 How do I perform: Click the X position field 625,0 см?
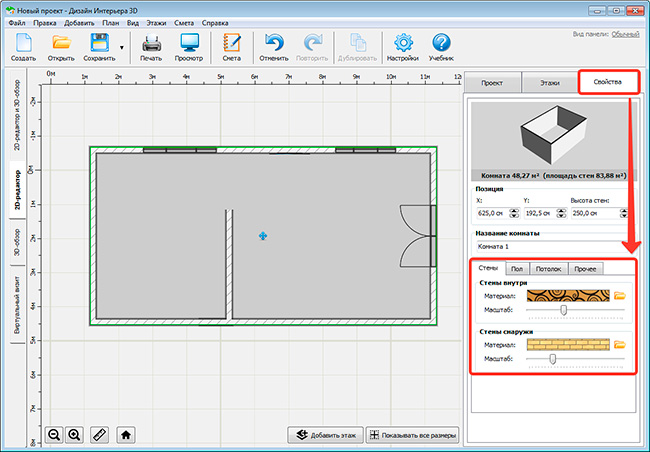(x=493, y=213)
